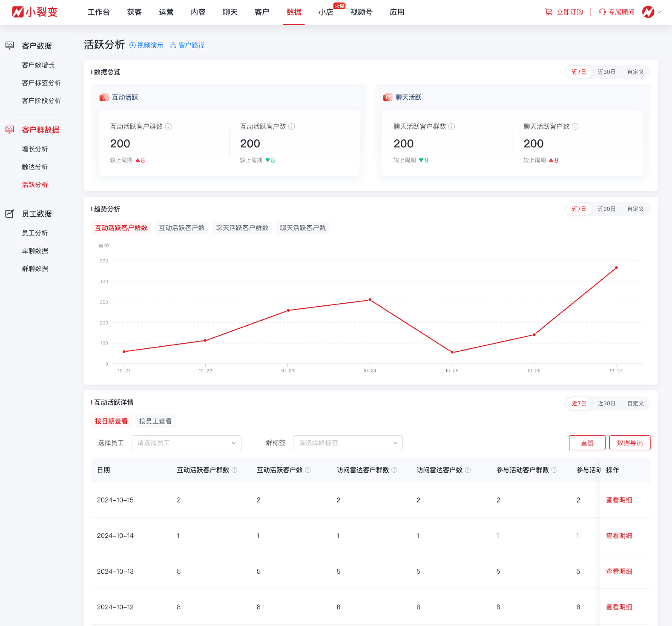Screen dimensions: 672x626
Task: Open 客户标签分析 in the sidebar
Action: [41, 83]
